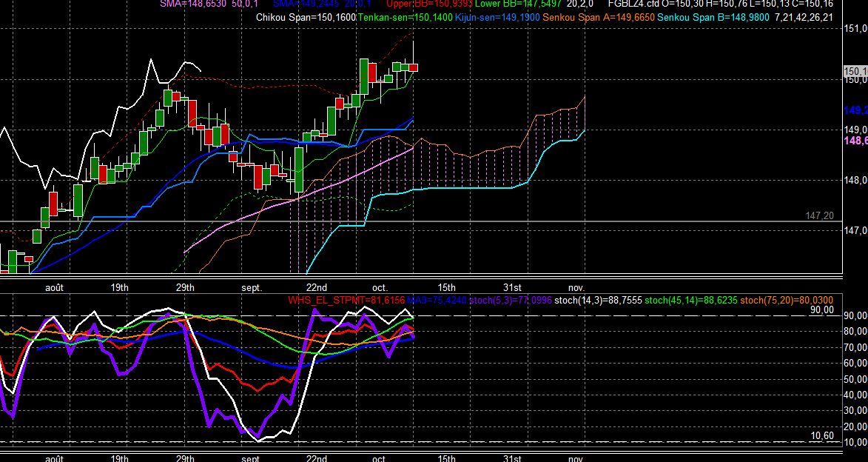
Task: Click the 149,0 price axis value
Action: (x=856, y=130)
